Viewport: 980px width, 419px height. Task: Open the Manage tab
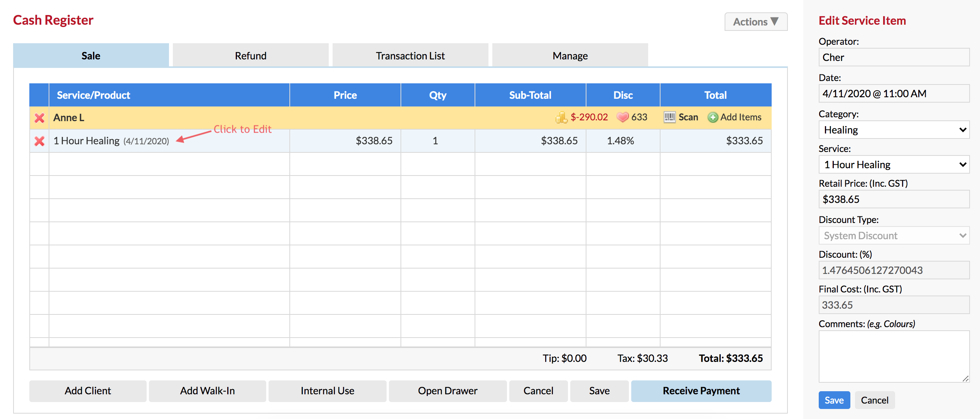pos(570,56)
